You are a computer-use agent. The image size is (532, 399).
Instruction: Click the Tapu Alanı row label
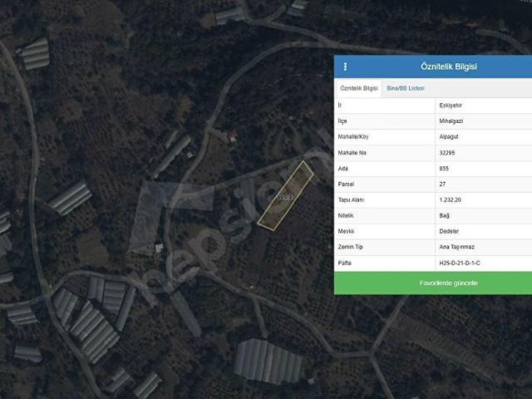tap(351, 199)
